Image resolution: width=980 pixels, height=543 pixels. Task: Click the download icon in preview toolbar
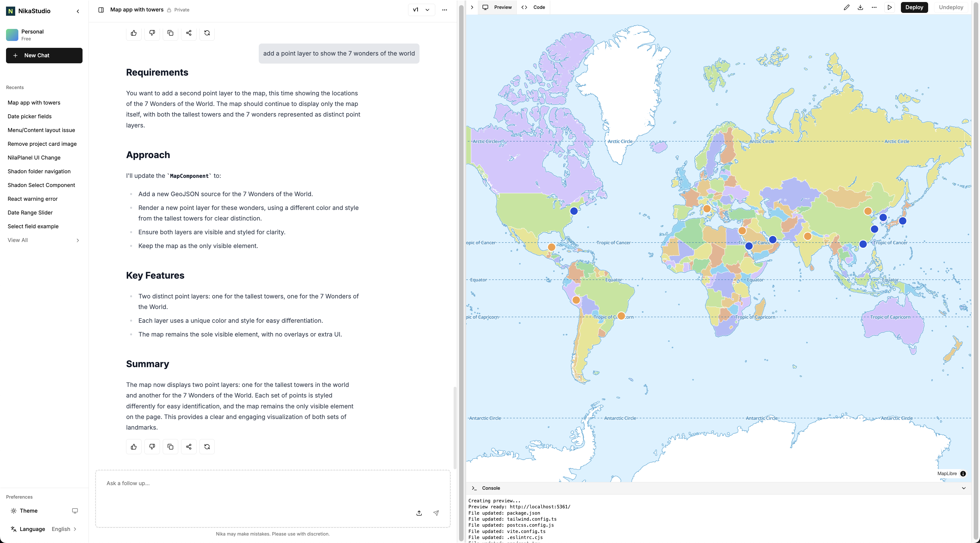pos(860,7)
